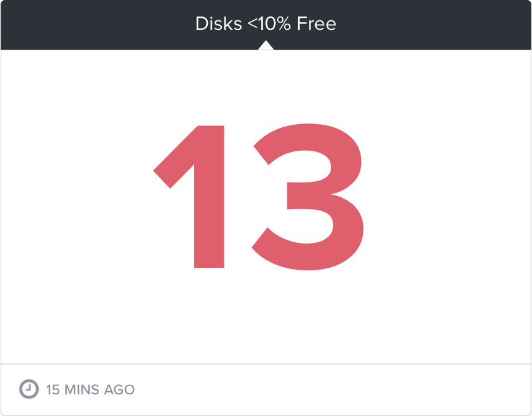
Task: Click the clock icon in the footer
Action: pos(29,389)
